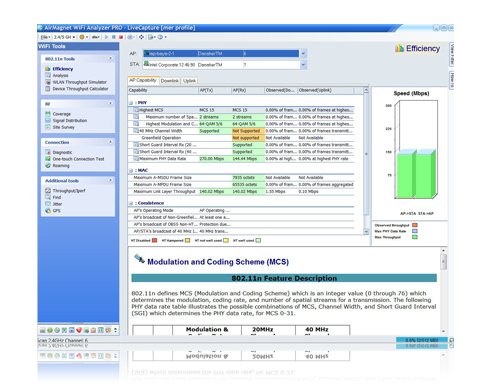Open the Efficiency tool from its sidebar icon
488x385 pixels.
click(x=48, y=69)
